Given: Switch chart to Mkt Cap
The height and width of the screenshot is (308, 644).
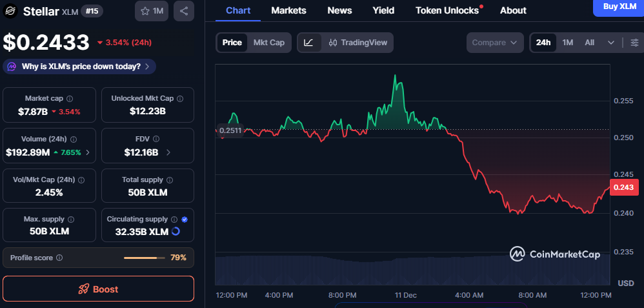Looking at the screenshot, I should click(x=269, y=43).
